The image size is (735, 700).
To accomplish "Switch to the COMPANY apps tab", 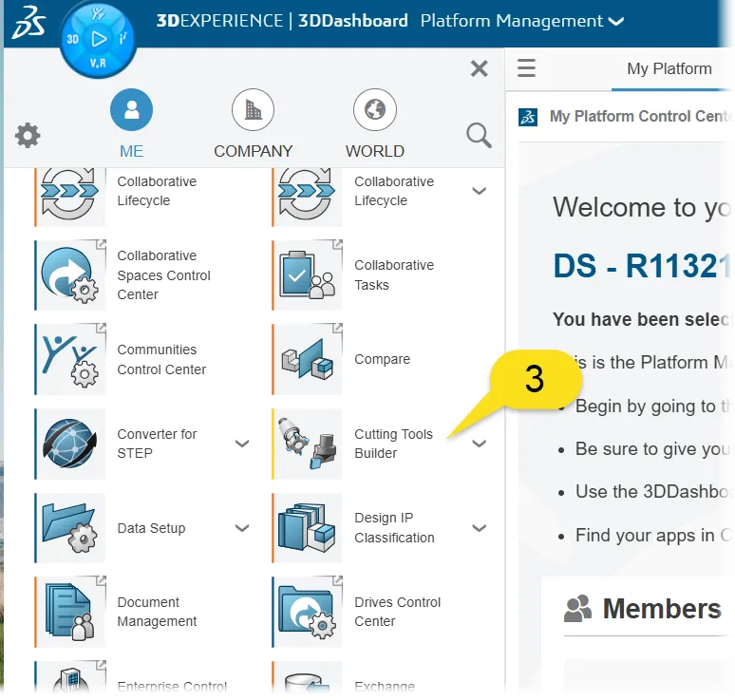I will [253, 123].
